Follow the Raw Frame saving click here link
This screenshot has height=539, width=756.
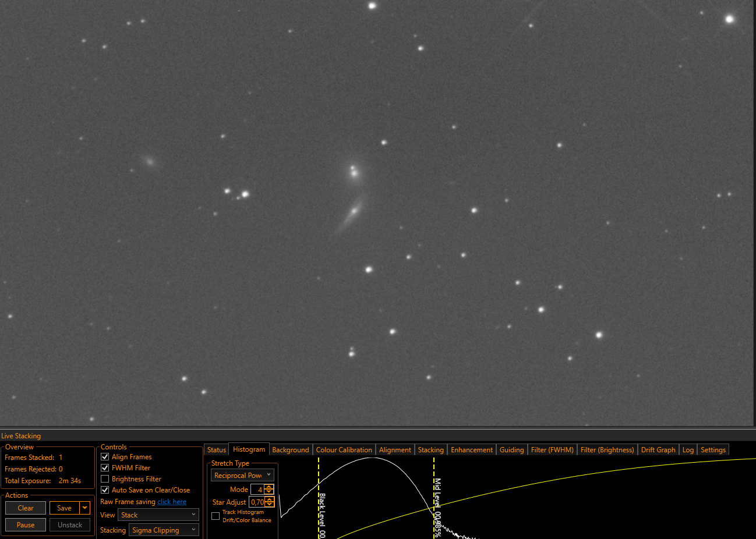tap(172, 502)
